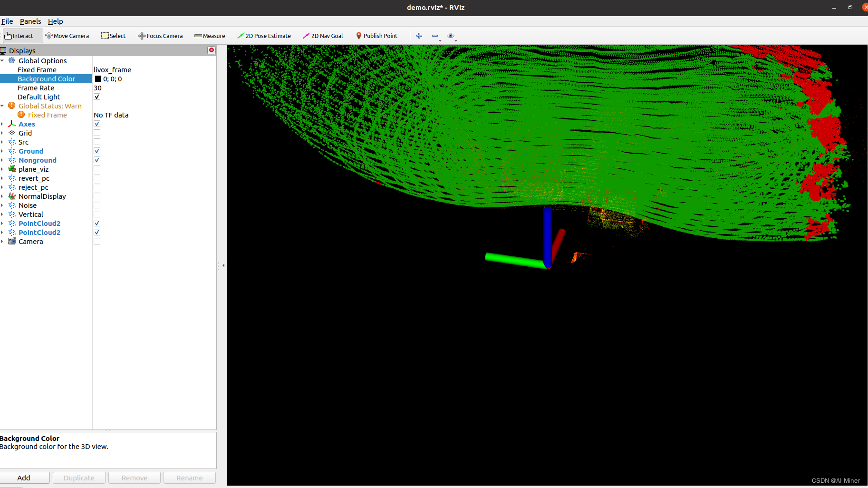Enable the Src display checkbox

pyautogui.click(x=97, y=142)
